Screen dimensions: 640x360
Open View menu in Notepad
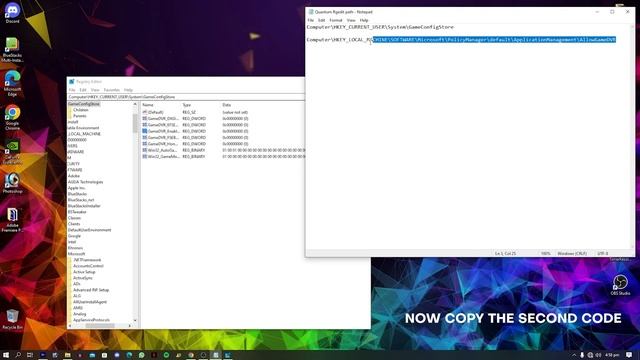point(351,20)
